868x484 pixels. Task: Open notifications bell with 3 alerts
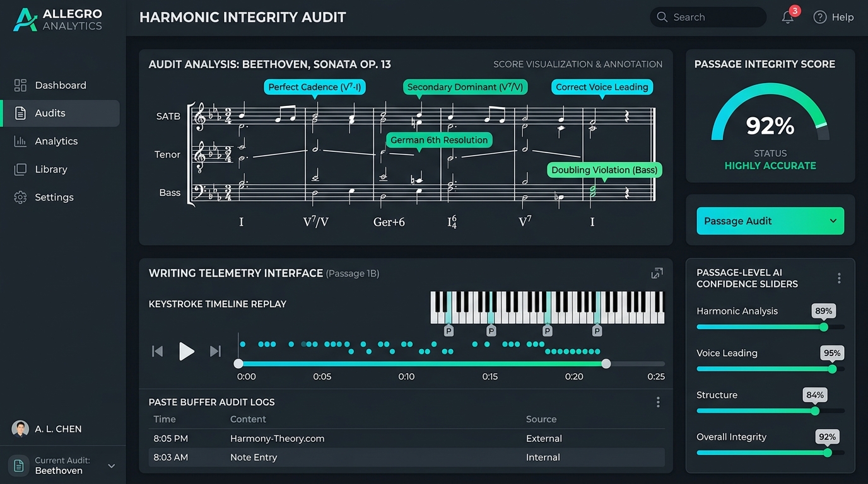(x=788, y=18)
